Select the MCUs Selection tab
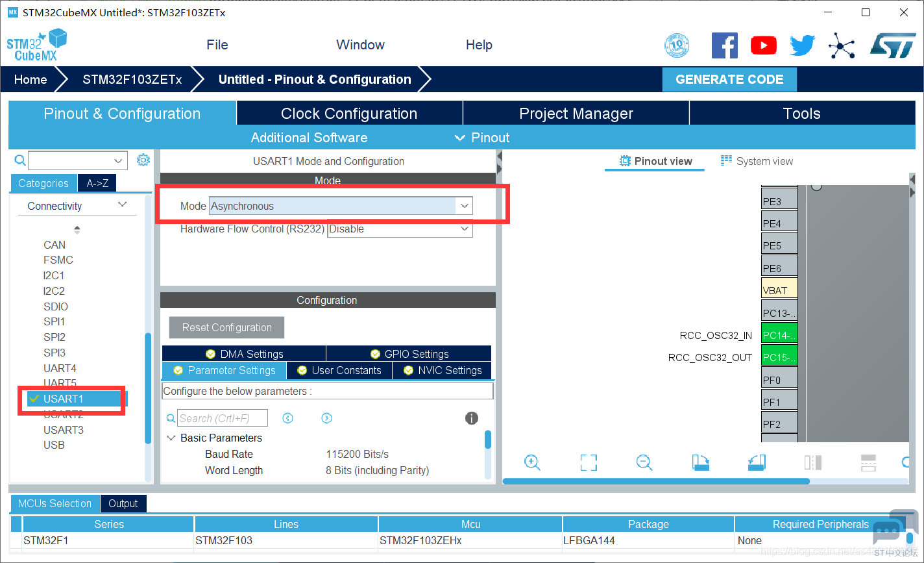This screenshot has height=563, width=924. (55, 503)
